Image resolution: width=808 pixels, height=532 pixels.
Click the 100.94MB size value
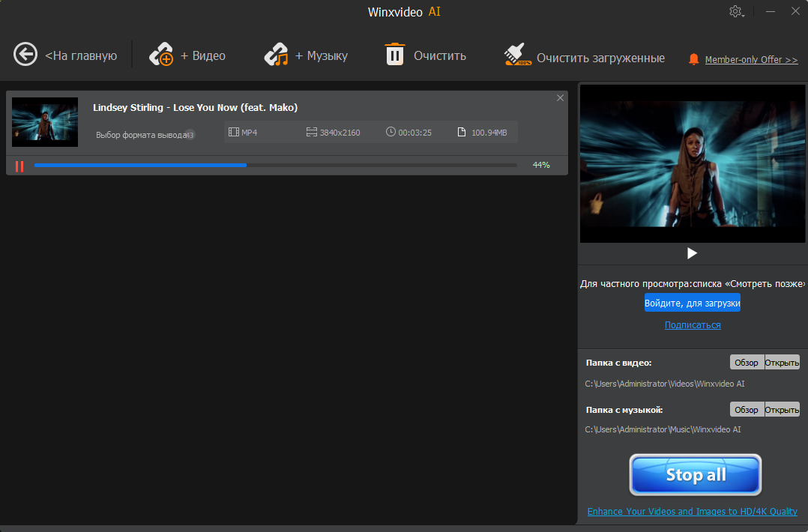click(489, 133)
